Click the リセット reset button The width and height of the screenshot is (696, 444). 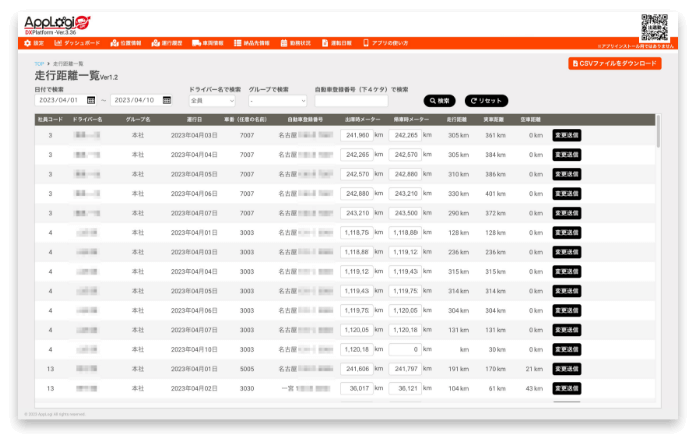(x=486, y=101)
